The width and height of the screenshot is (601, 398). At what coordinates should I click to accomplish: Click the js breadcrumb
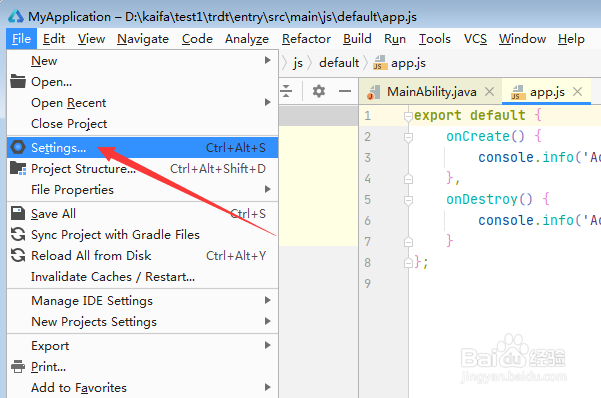[x=298, y=62]
